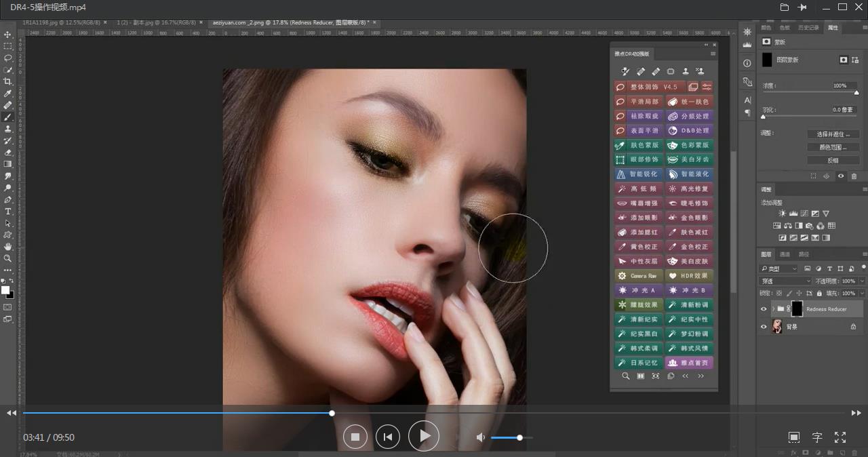Open the layer filter 类型 dropdown
This screenshot has width=868, height=457.
[x=779, y=269]
